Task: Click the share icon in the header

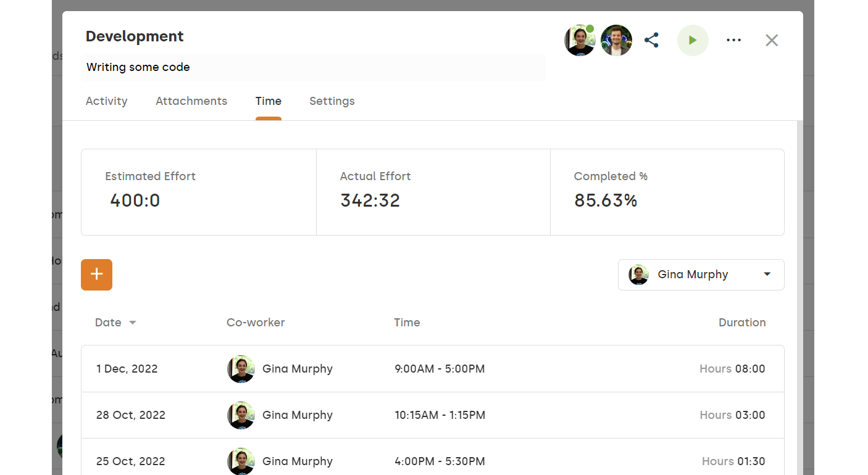Action: click(x=651, y=41)
